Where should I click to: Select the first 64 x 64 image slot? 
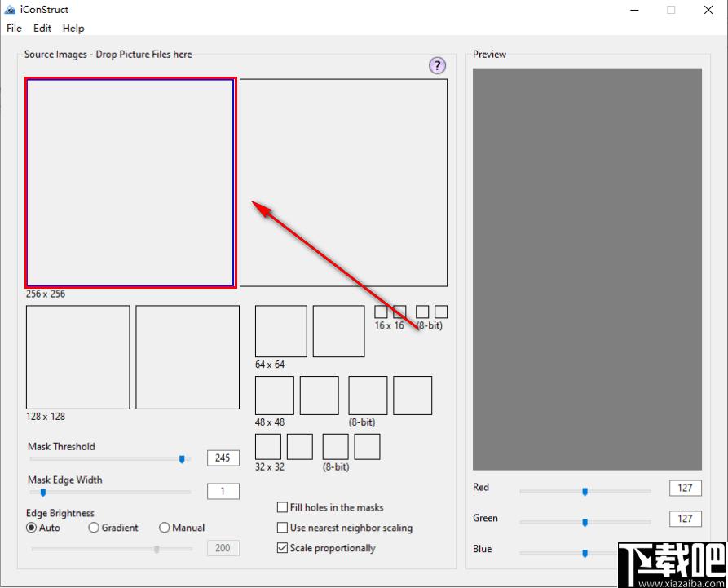coord(281,331)
